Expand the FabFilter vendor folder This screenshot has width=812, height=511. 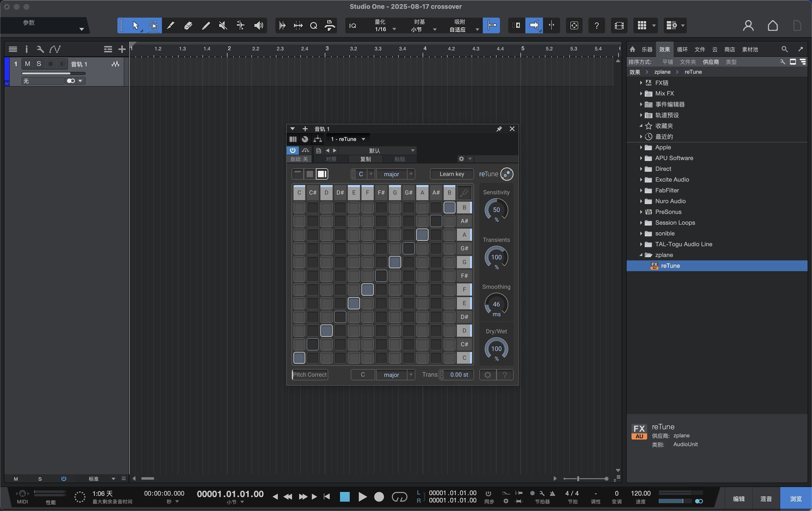641,190
